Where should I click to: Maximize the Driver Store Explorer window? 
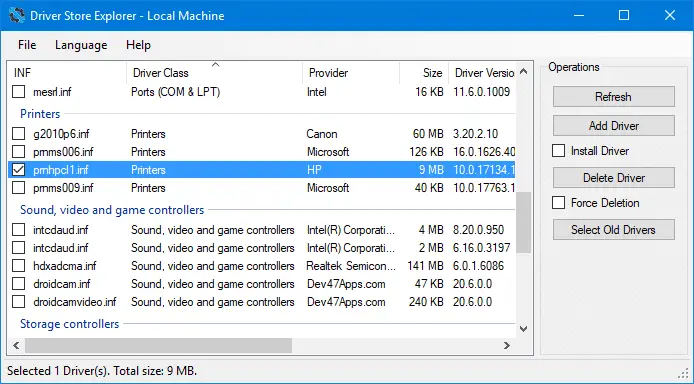624,15
